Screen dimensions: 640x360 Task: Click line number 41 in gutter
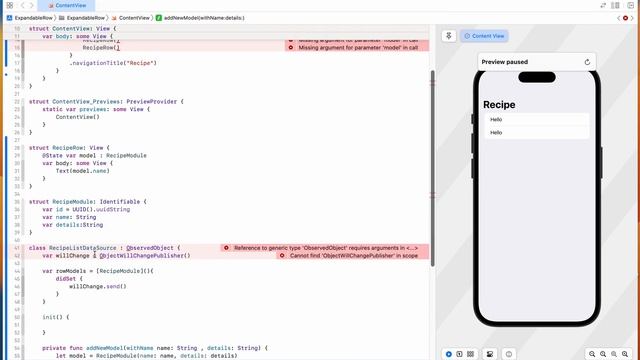[x=17, y=248]
